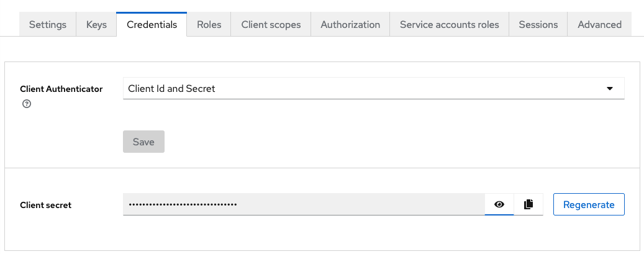
Task: Focus the masked Client secret field
Action: [304, 204]
